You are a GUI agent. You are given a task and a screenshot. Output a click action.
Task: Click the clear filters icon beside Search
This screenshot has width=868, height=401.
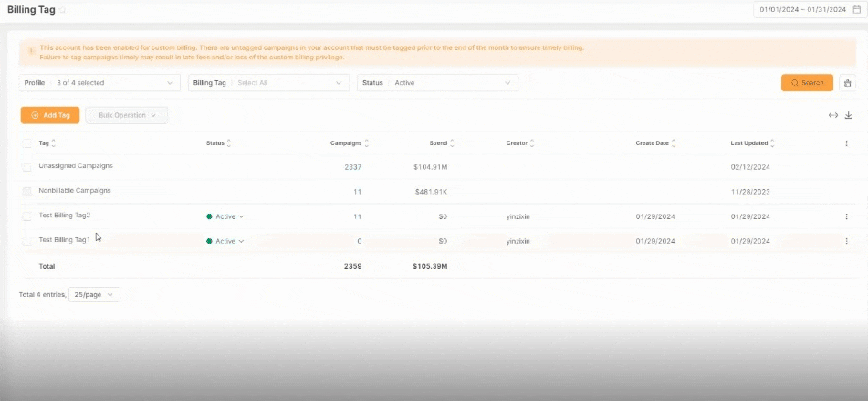tap(847, 83)
